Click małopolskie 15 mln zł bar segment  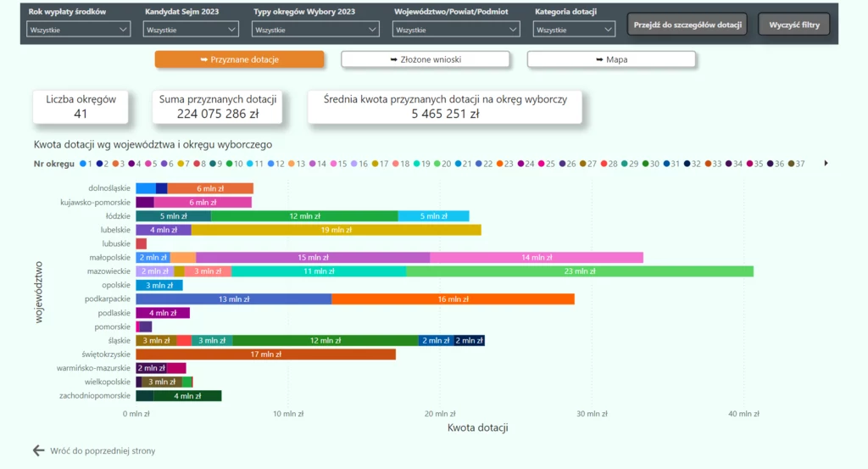(313, 258)
